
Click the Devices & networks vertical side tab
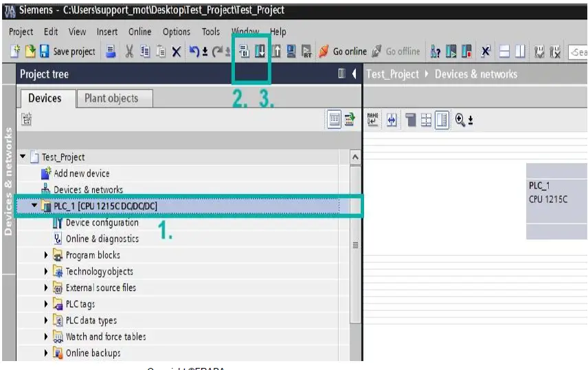tap(8, 181)
